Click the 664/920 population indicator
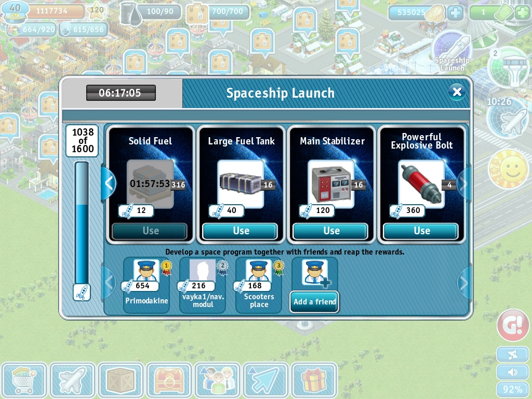Screen dimensions: 532x399 point(32,30)
